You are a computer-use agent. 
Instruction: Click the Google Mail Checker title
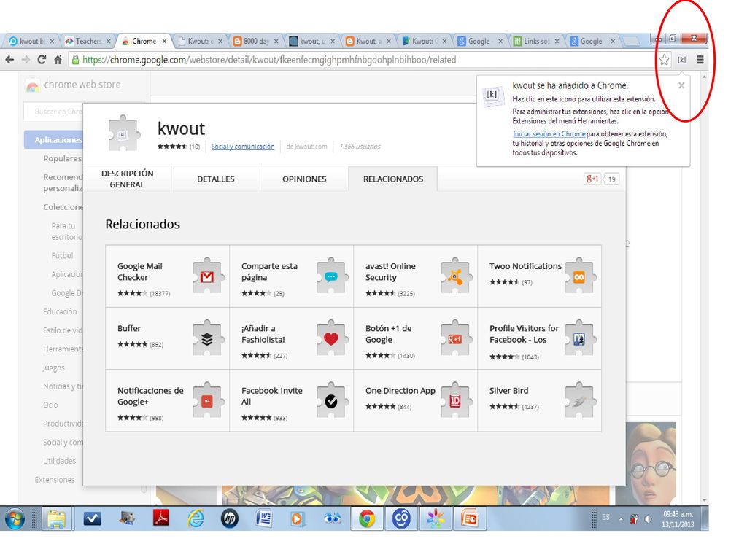140,272
